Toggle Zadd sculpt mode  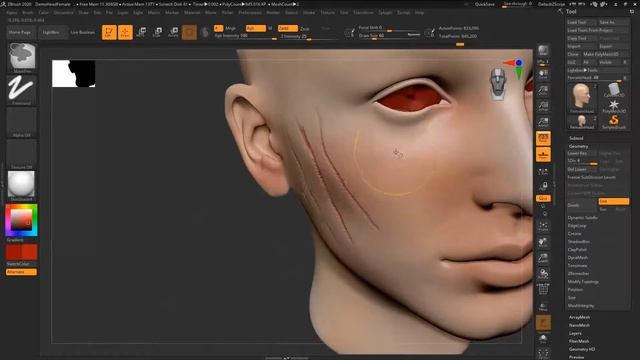click(x=288, y=28)
